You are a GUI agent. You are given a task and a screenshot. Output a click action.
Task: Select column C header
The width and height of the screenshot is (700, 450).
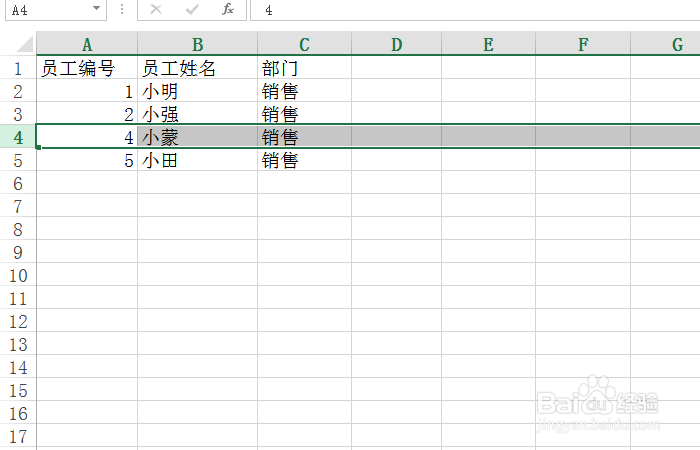coord(304,45)
